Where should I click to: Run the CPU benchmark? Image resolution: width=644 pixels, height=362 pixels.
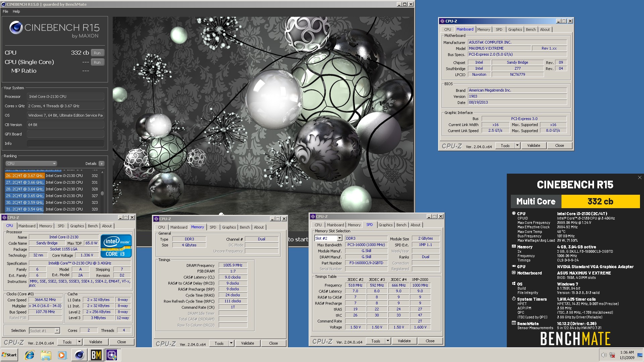coord(97,53)
